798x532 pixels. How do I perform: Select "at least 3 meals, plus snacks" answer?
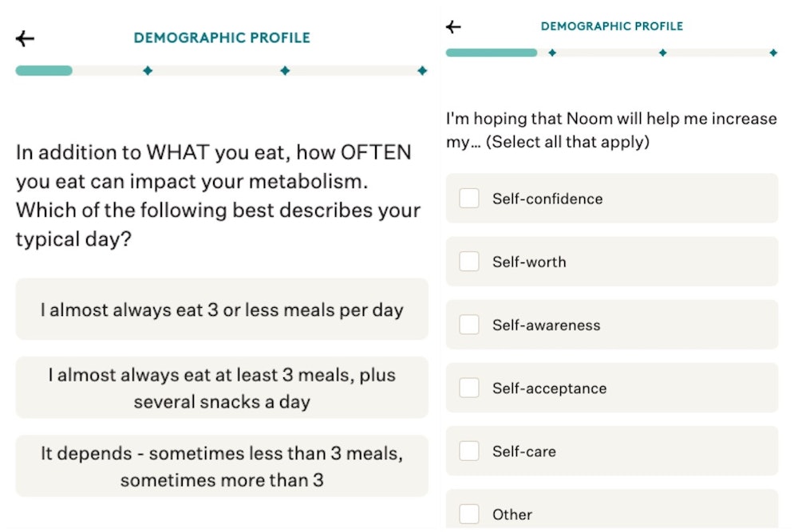pos(222,388)
